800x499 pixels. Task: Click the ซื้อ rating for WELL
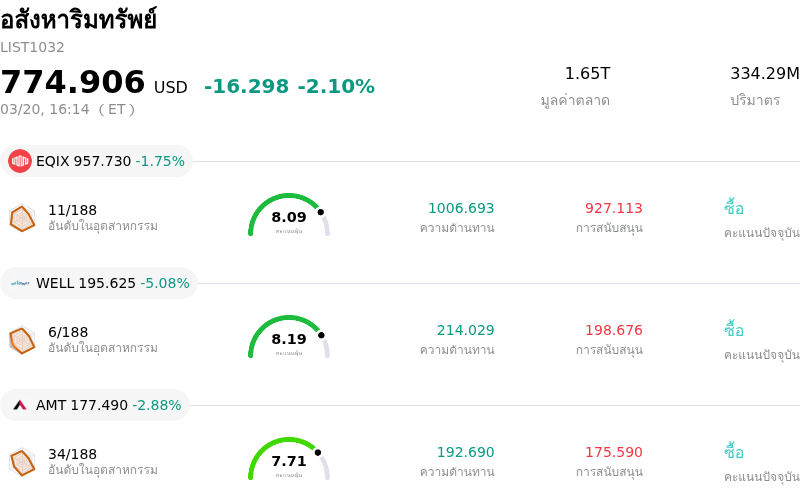click(734, 330)
